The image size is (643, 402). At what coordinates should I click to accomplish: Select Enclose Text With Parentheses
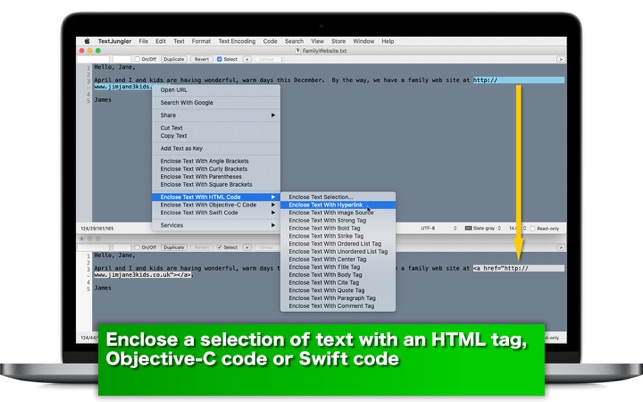point(216,177)
